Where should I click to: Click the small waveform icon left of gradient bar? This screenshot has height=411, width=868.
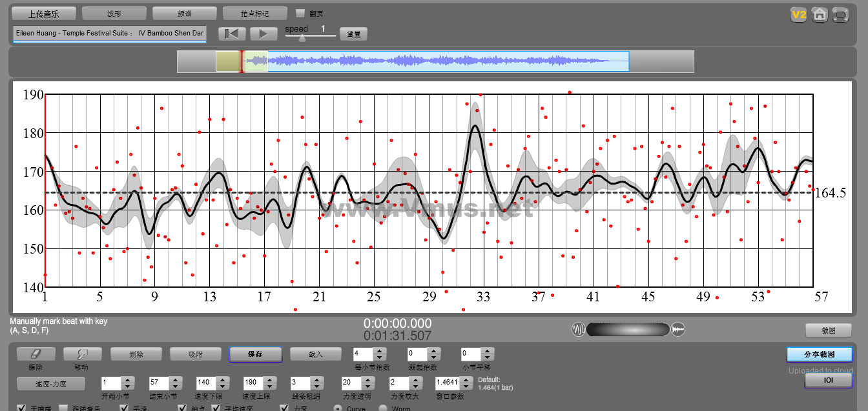[x=578, y=330]
